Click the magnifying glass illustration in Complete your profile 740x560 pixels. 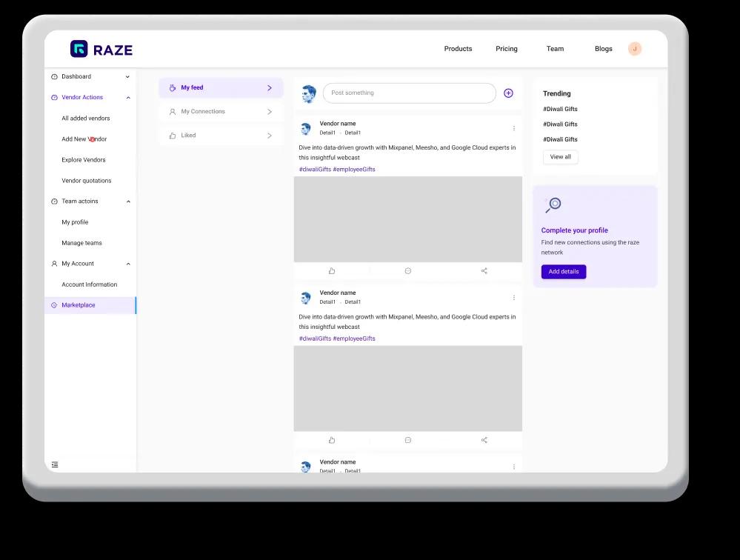tap(553, 204)
